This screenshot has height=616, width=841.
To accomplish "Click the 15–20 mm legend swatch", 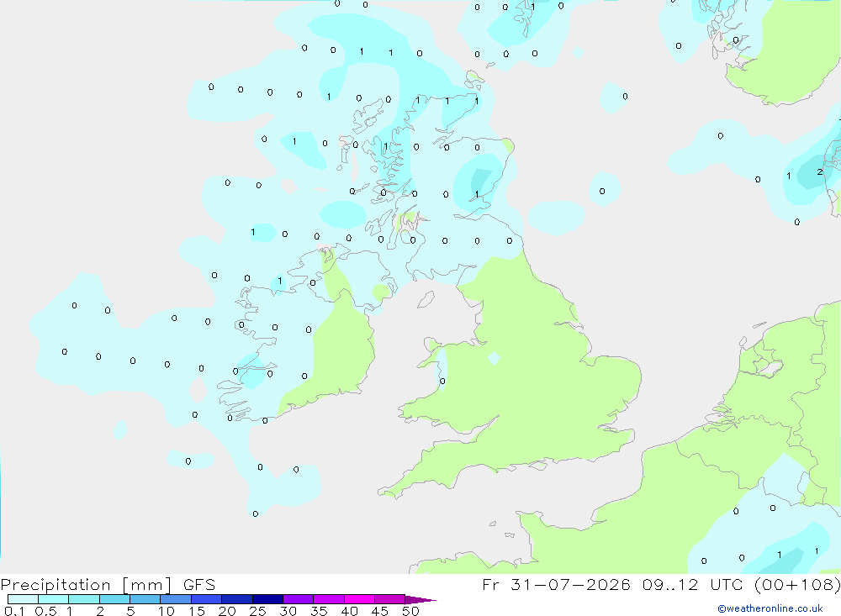I will pos(206,599).
